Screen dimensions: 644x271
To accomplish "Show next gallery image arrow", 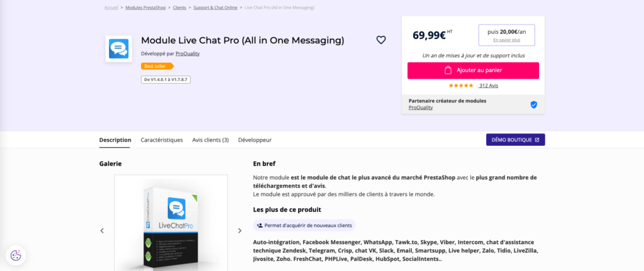I will pos(240,231).
